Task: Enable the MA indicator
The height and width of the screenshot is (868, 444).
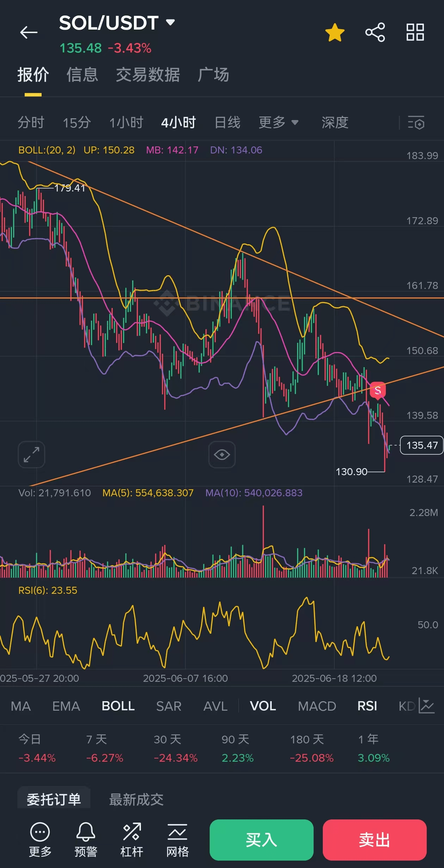Action: point(21,706)
